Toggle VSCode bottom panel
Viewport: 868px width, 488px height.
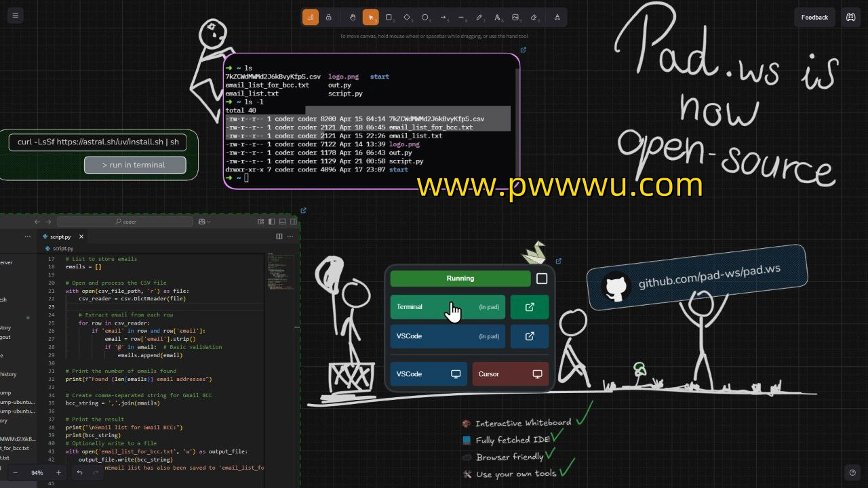point(283,222)
